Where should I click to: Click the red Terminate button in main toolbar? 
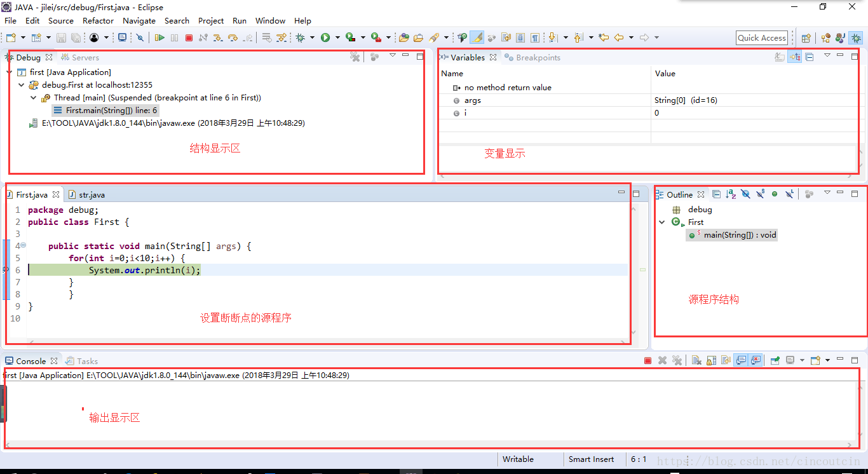(x=189, y=38)
